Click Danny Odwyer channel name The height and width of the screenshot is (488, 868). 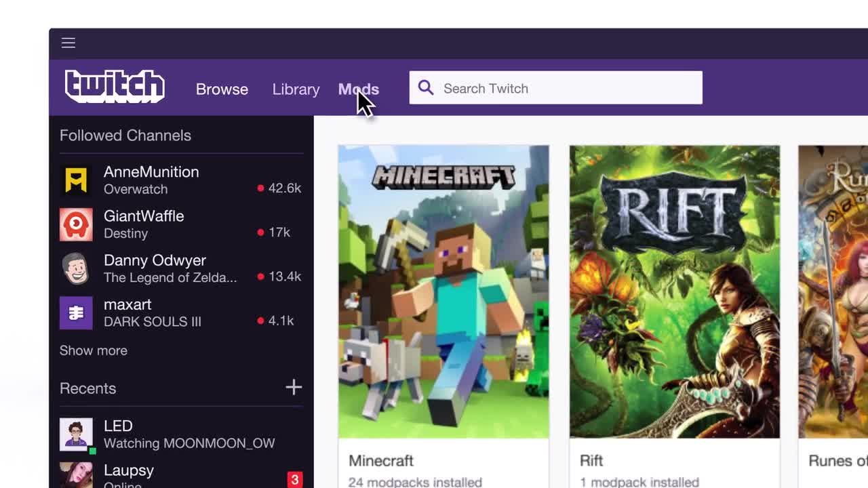[x=155, y=260]
